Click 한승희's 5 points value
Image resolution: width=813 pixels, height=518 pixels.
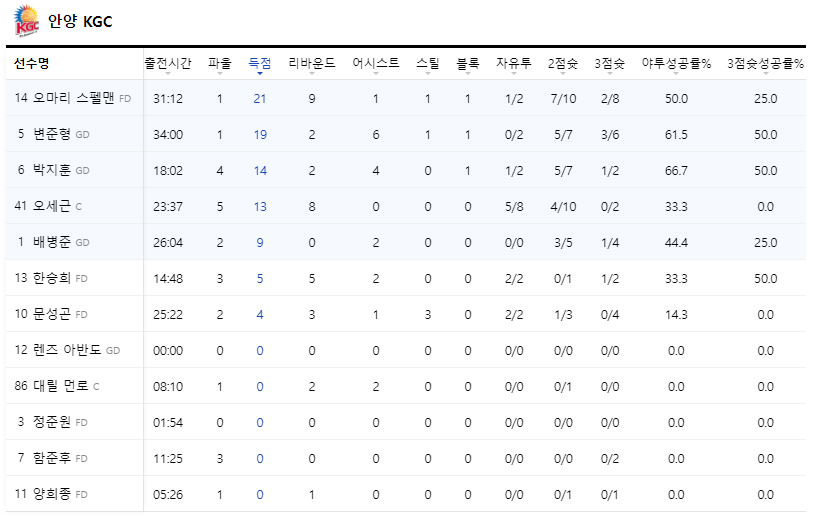click(260, 279)
